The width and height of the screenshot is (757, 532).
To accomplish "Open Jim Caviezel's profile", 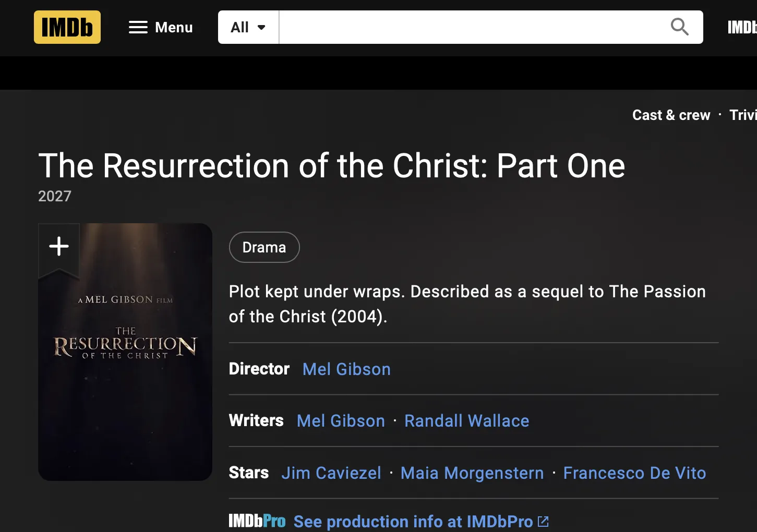I will click(x=331, y=473).
